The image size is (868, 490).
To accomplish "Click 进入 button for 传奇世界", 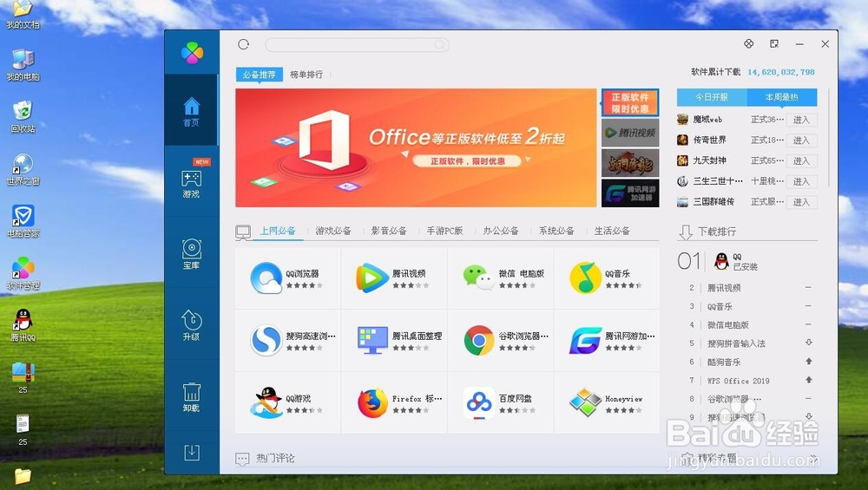I will click(801, 140).
